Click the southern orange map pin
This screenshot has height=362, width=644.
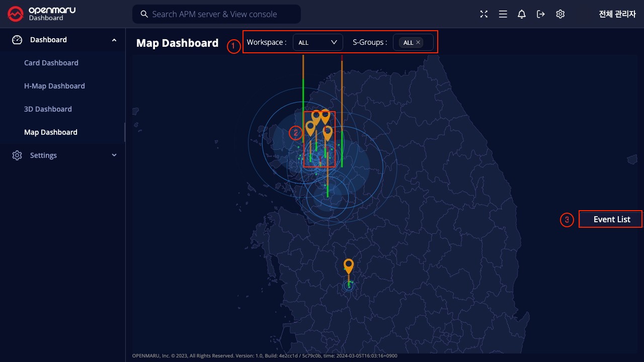(x=348, y=265)
